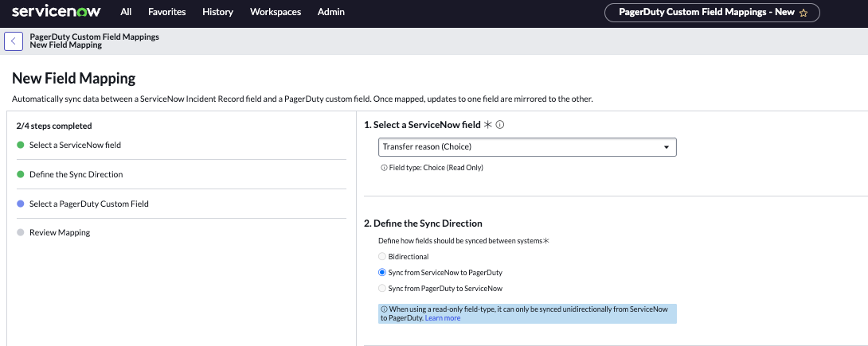Choose Sync from PagerDuty to ServiceNow
The image size is (868, 346).
382,288
